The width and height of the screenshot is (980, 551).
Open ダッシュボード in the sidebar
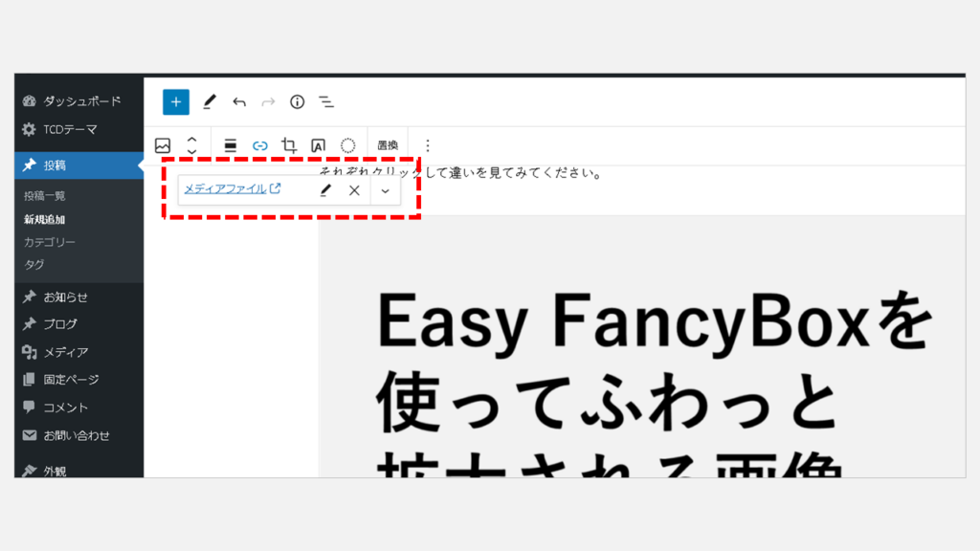pos(81,101)
